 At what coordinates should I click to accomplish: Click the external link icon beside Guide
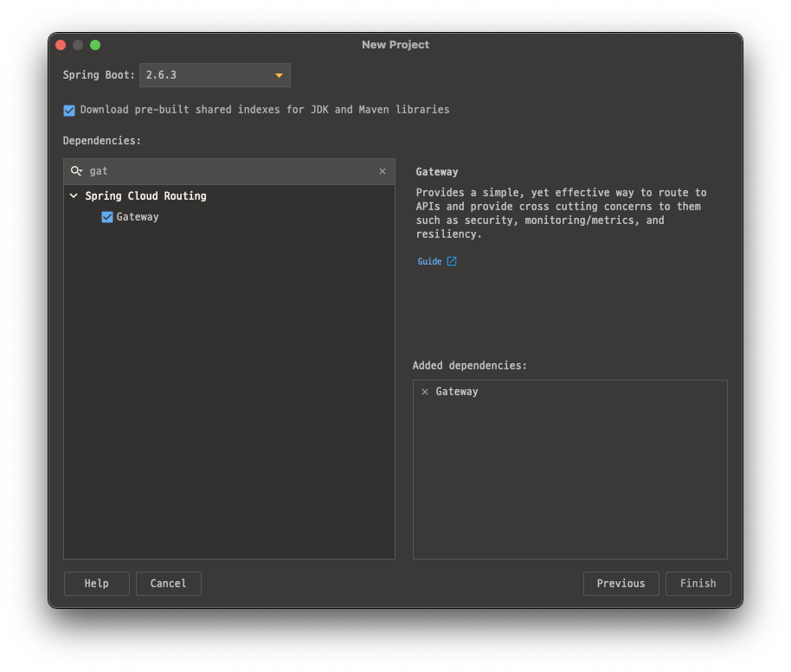pos(452,261)
